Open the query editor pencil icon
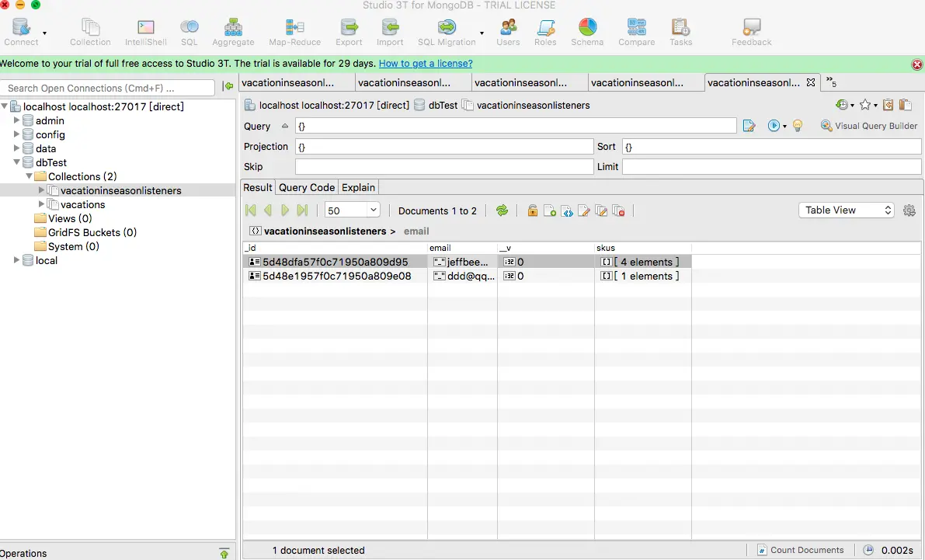925x560 pixels. pos(749,126)
